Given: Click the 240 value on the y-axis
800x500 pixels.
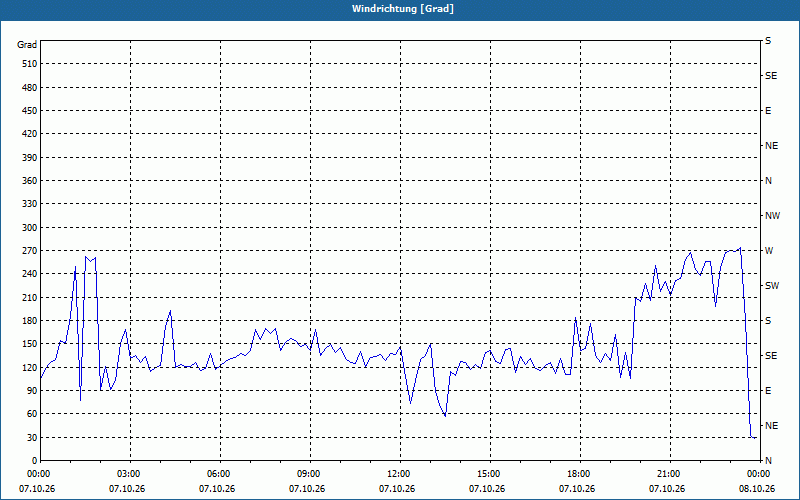Looking at the screenshot, I should pos(31,274).
